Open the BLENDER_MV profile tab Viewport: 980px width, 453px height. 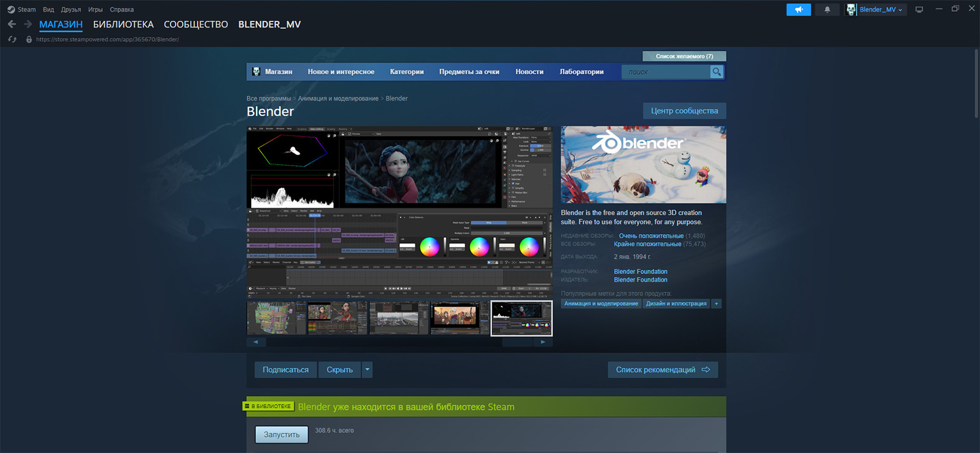point(269,25)
